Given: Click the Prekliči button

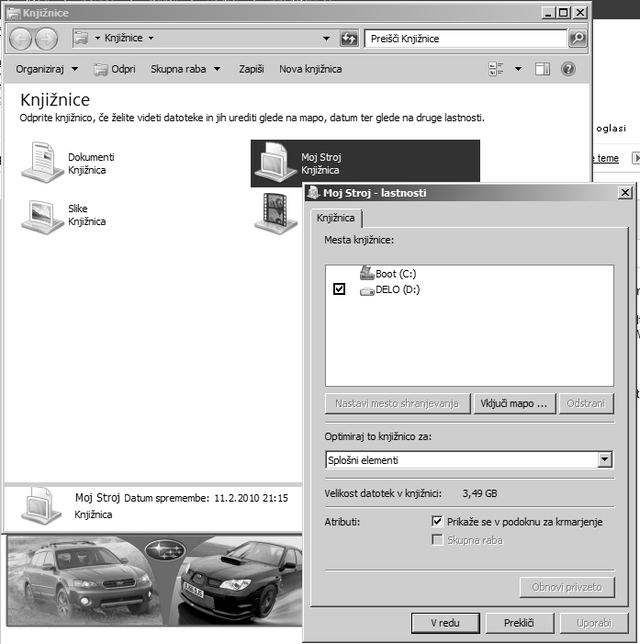Looking at the screenshot, I should pyautogui.click(x=520, y=623).
